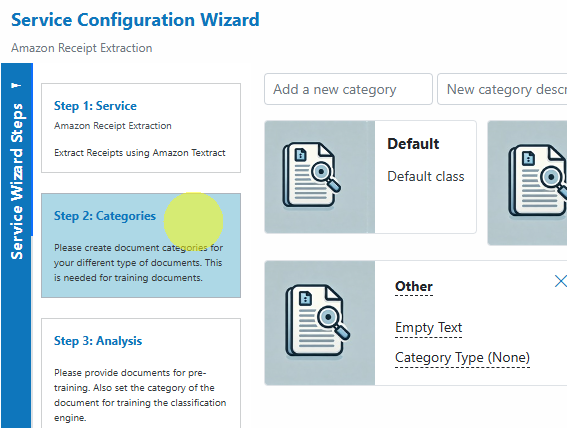Open Step 1: Service

point(141,128)
